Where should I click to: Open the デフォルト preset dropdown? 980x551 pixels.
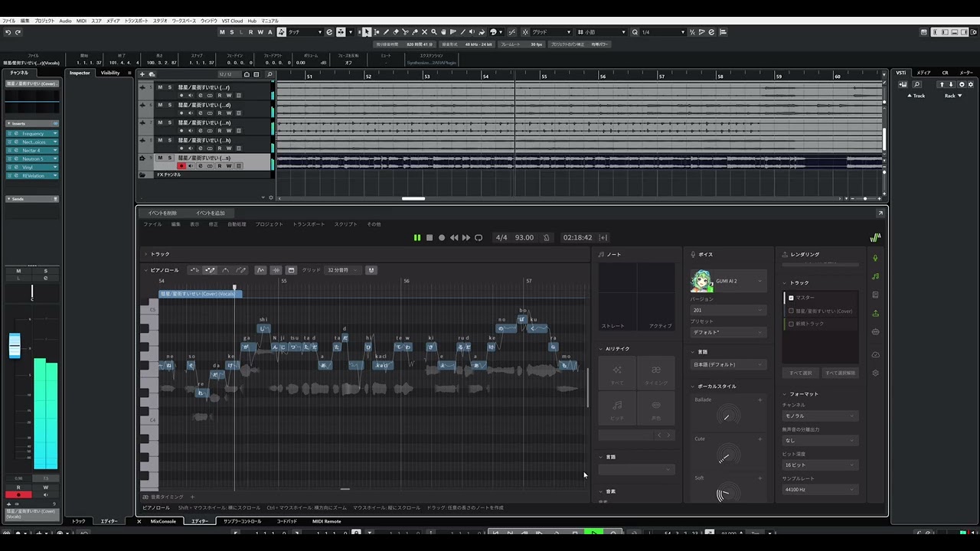[728, 332]
